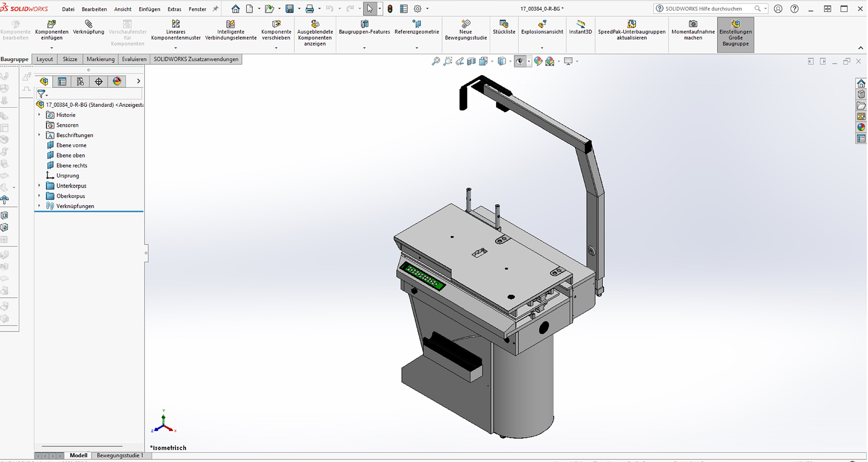Image resolution: width=868 pixels, height=462 pixels.
Task: Click Momentaufnahme machen camera icon
Action: click(693, 24)
